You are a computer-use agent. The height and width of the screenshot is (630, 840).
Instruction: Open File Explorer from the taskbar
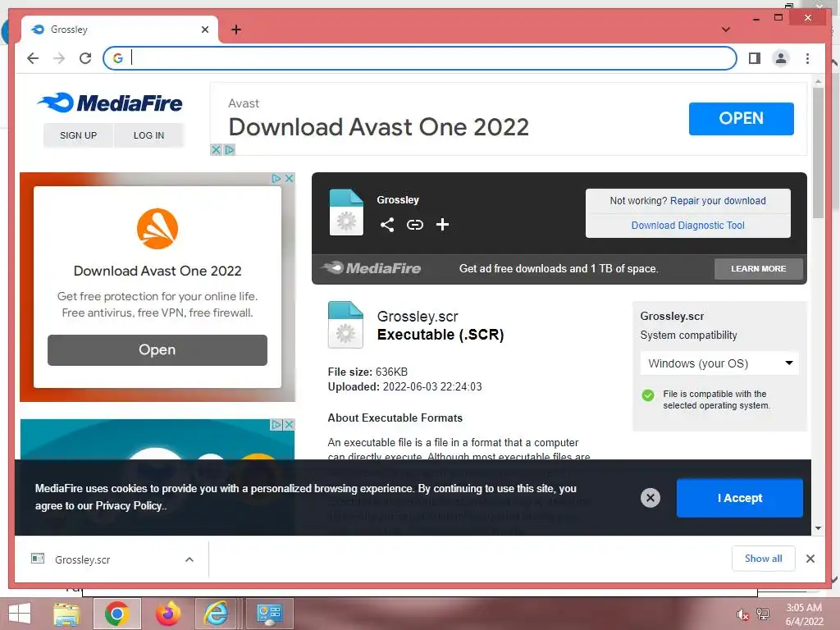pos(66,614)
